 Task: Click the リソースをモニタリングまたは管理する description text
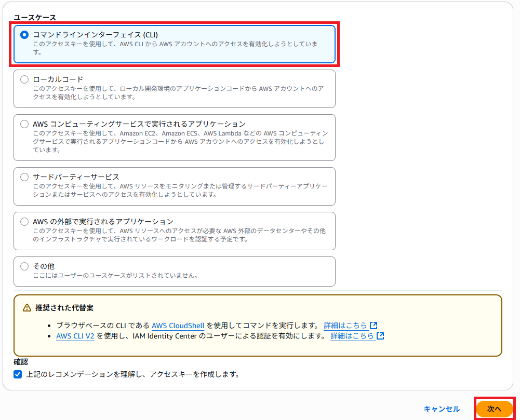(x=180, y=191)
